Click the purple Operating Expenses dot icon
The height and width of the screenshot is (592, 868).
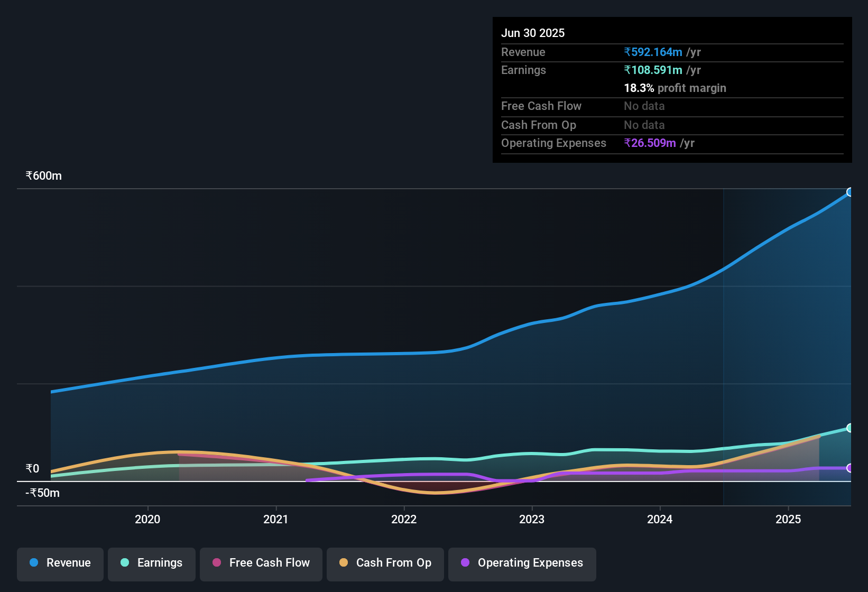465,563
